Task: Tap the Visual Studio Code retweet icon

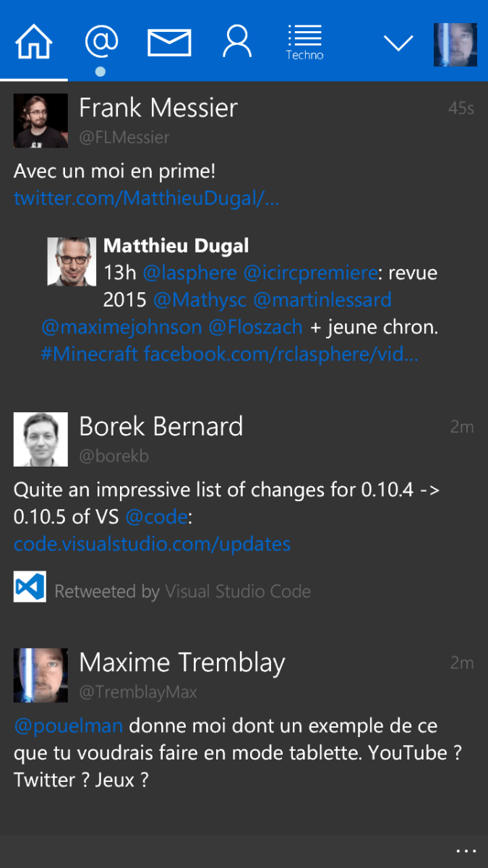Action: pyautogui.click(x=30, y=587)
